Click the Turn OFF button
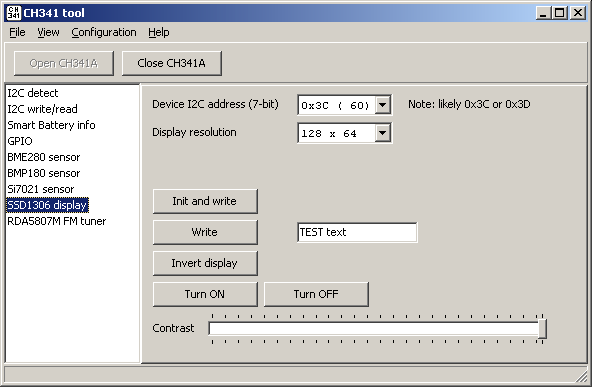 [x=316, y=294]
